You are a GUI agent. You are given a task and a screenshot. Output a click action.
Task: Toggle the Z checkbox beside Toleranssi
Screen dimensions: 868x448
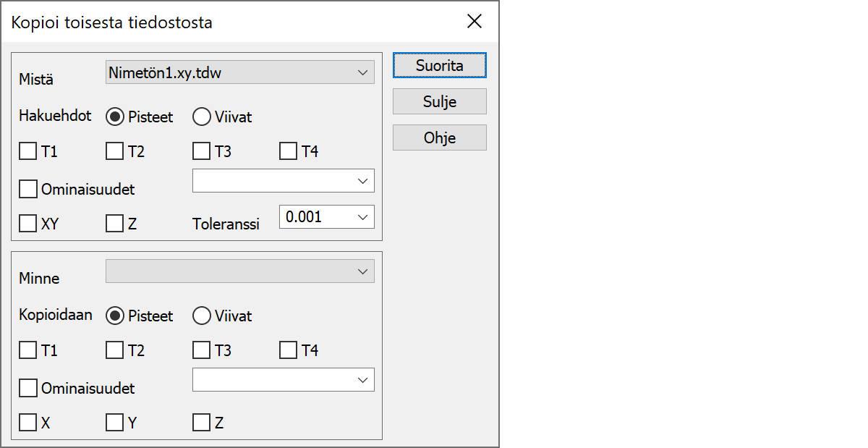[115, 224]
